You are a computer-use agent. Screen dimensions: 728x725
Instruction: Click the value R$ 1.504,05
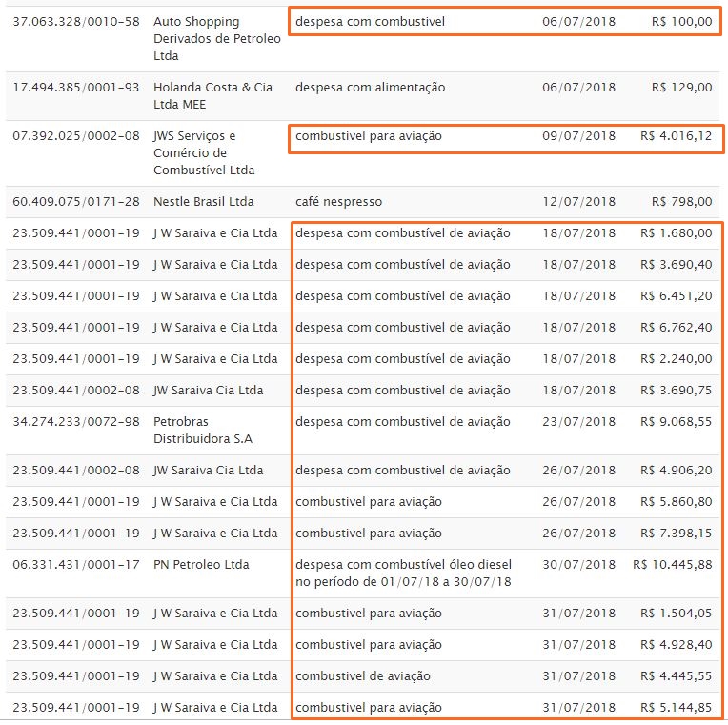click(x=676, y=614)
